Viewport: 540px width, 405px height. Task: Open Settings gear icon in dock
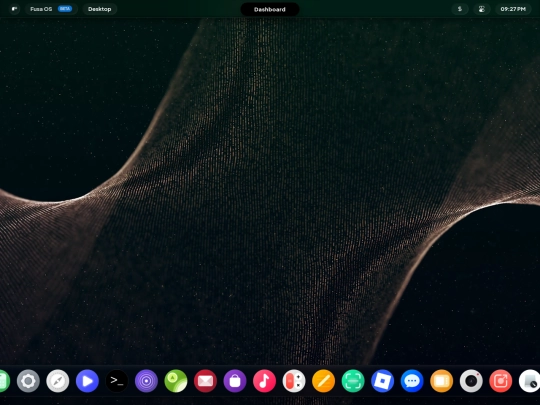tap(28, 381)
